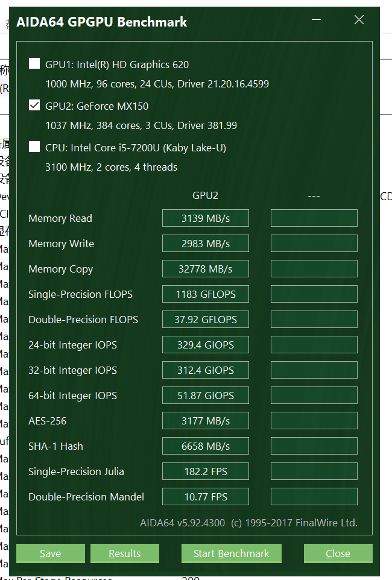Click the GPU2 column header

click(206, 196)
